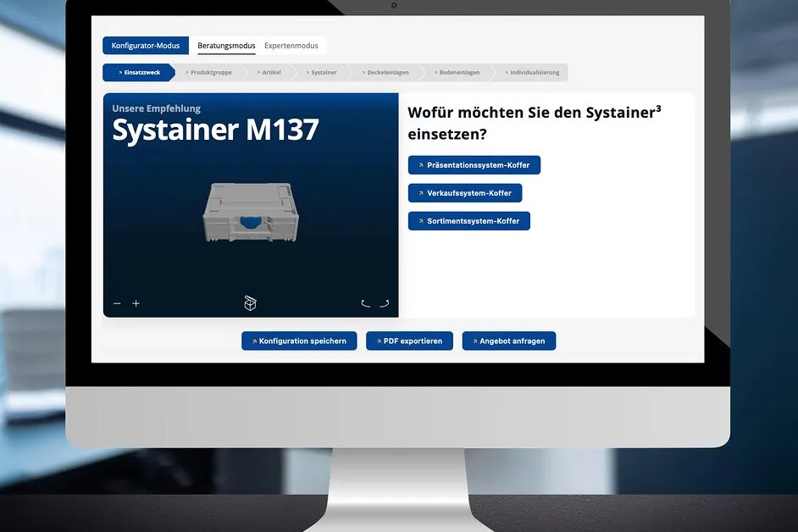Go to the Deckeleinlagen step

385,72
